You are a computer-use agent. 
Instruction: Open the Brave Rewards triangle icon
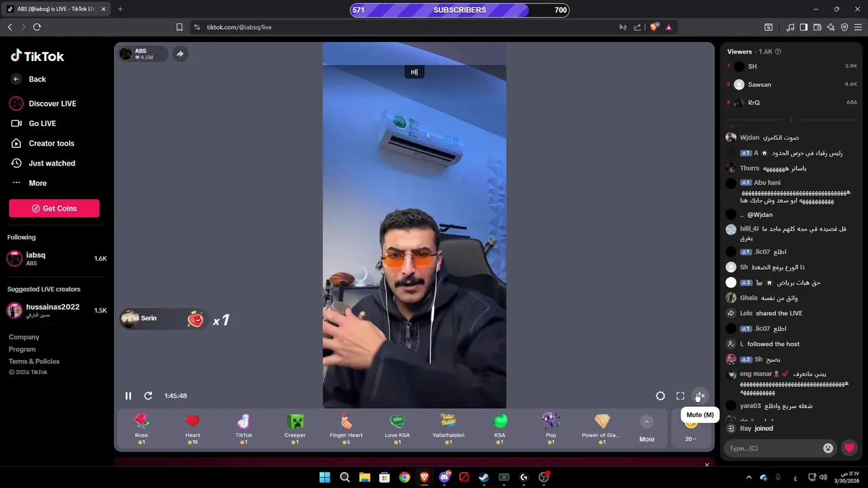point(669,27)
